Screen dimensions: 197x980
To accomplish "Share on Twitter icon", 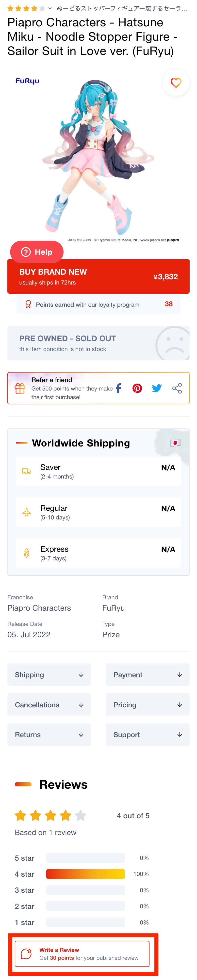I will [157, 388].
